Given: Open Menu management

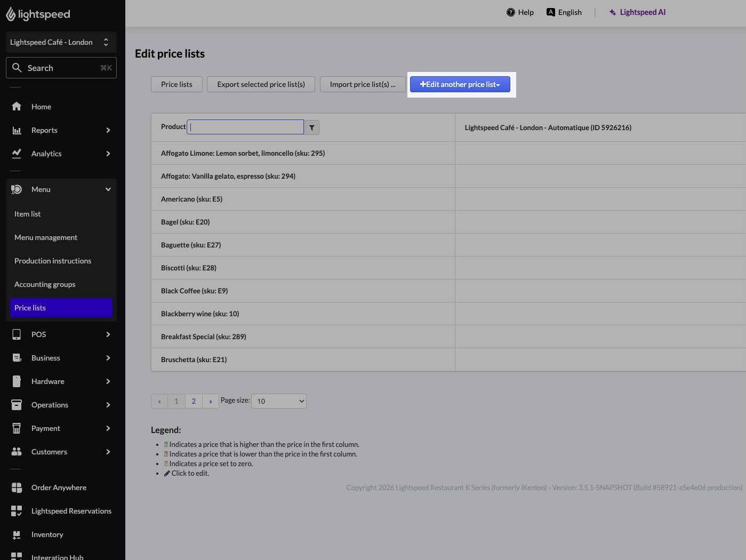Looking at the screenshot, I should point(61,237).
